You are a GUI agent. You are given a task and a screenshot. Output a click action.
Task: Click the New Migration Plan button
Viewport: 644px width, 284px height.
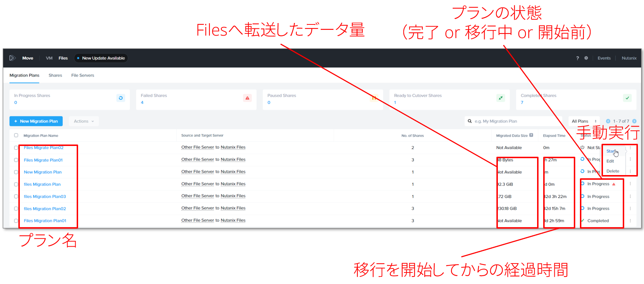click(36, 121)
